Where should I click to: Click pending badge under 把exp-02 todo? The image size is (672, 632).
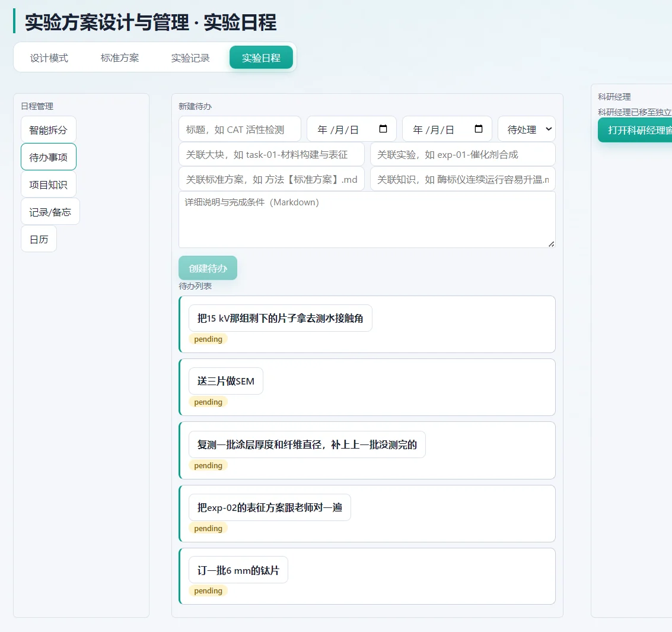click(208, 528)
